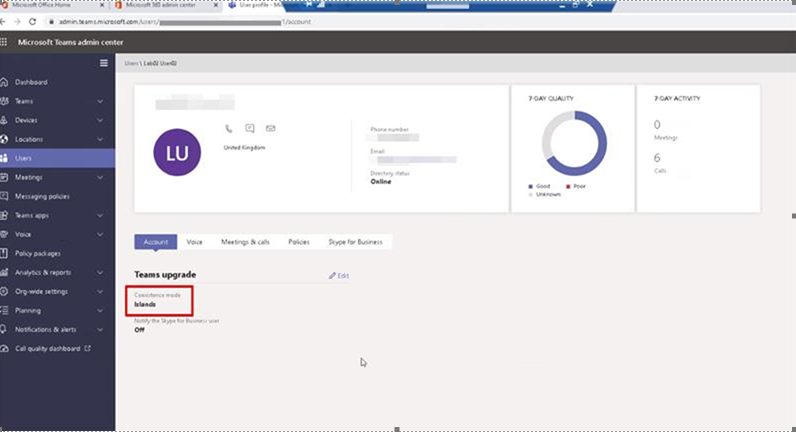This screenshot has height=432, width=796.
Task: Click the email envelope icon on profile
Action: [271, 128]
